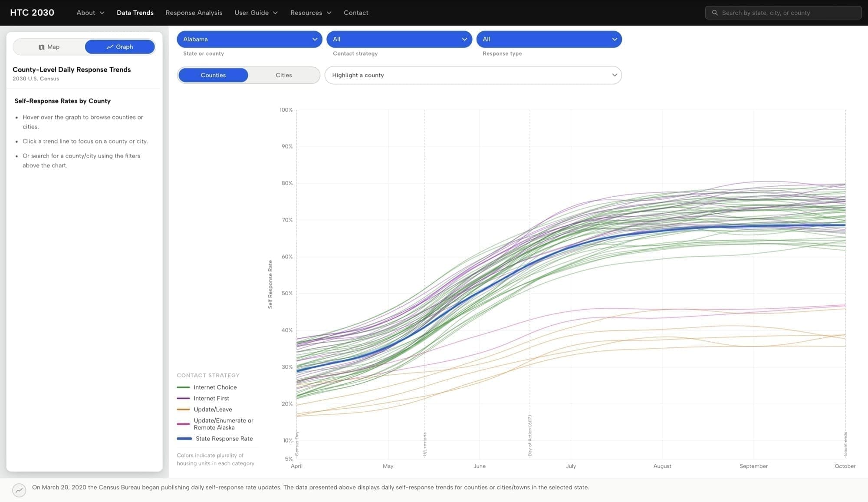Switch to Graph view
The height and width of the screenshot is (502, 868).
click(x=120, y=47)
